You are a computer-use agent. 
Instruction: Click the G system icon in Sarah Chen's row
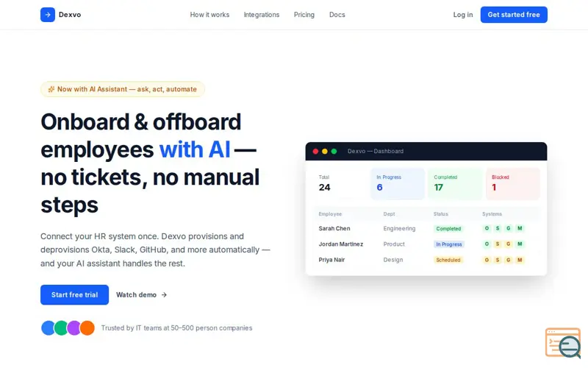click(509, 228)
